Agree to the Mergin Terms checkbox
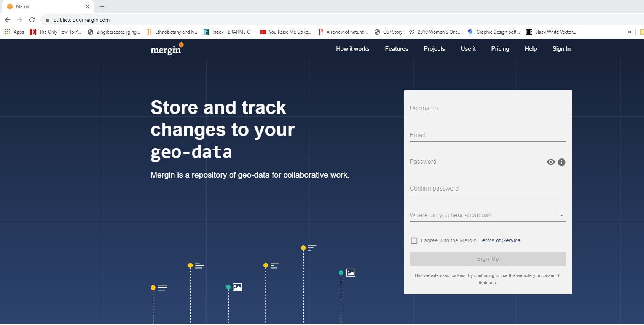Viewport: 644px width, 325px height. pos(414,241)
